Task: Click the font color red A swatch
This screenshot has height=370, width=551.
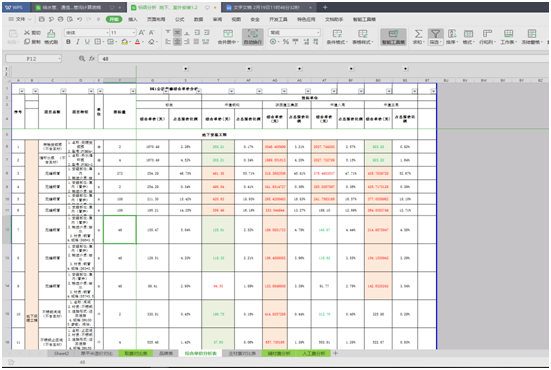Action: (137, 42)
